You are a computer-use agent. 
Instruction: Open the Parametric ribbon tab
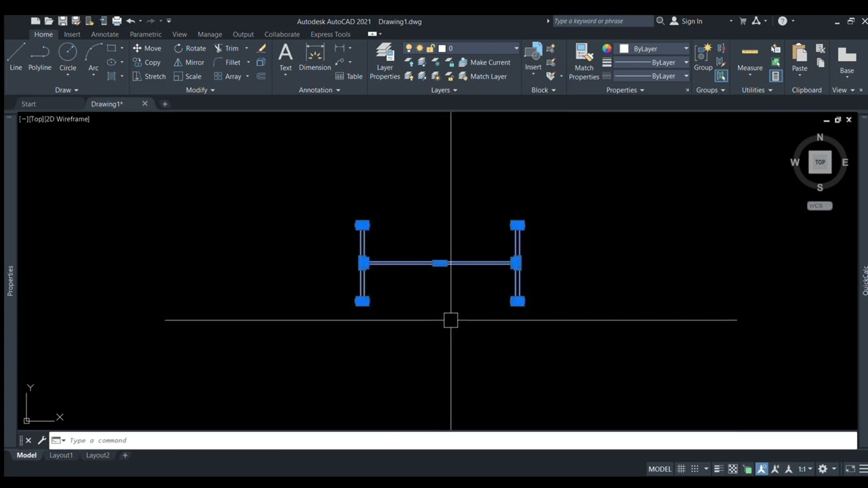146,35
